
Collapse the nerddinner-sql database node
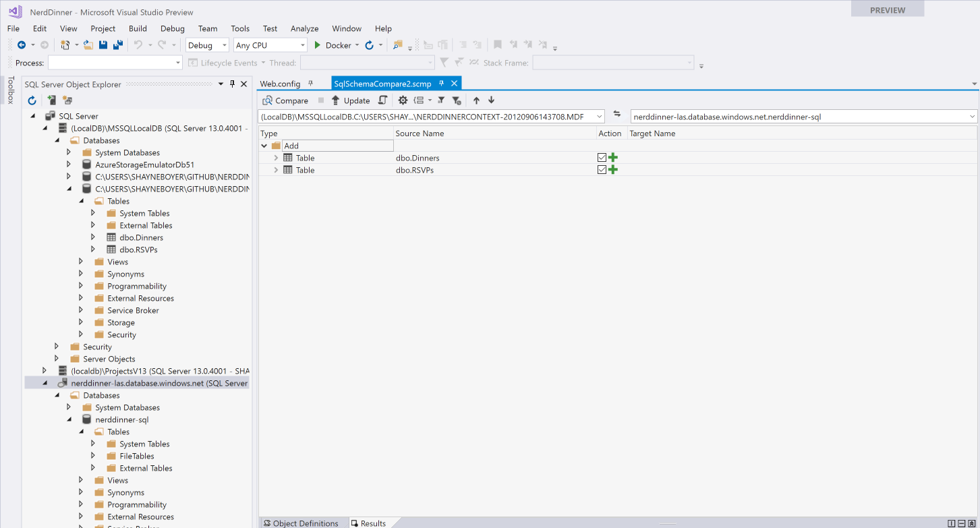coord(69,419)
